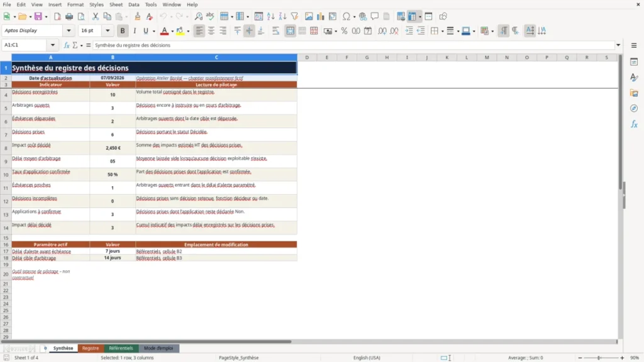Insert chart toolbar icon
Image resolution: width=644 pixels, height=362 pixels.
tap(320, 16)
